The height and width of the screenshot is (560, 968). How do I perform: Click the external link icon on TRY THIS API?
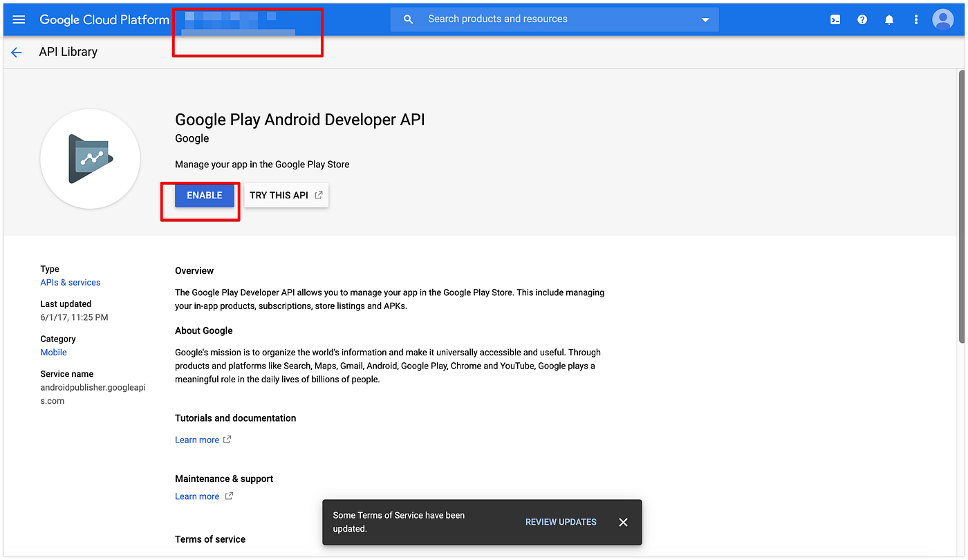(318, 195)
